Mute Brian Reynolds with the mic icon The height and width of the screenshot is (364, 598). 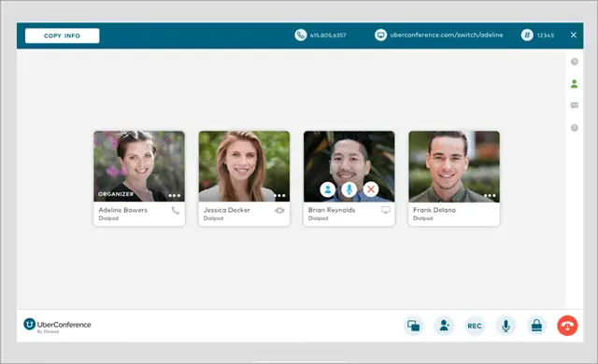(x=349, y=189)
